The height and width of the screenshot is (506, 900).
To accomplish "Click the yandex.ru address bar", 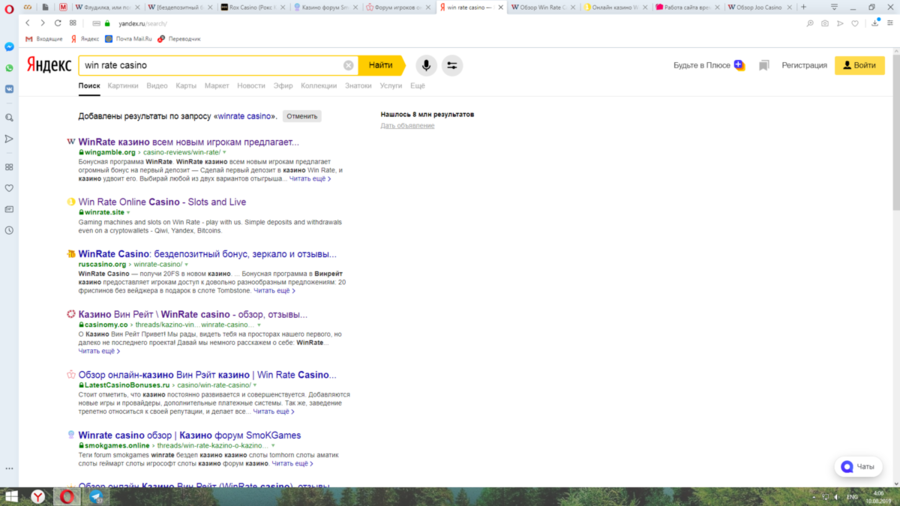I will pos(143,24).
